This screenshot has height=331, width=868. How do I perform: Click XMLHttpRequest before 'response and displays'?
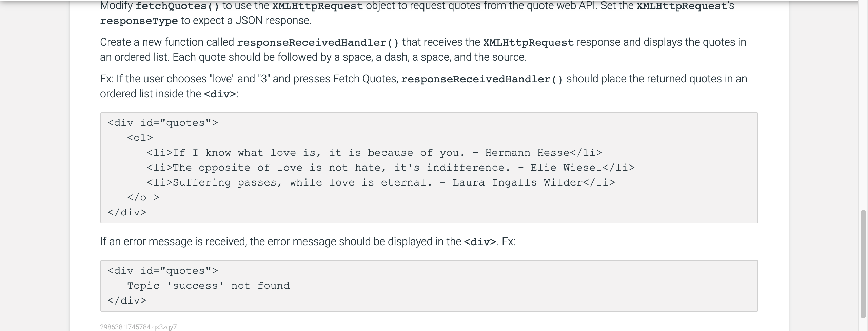(x=528, y=43)
